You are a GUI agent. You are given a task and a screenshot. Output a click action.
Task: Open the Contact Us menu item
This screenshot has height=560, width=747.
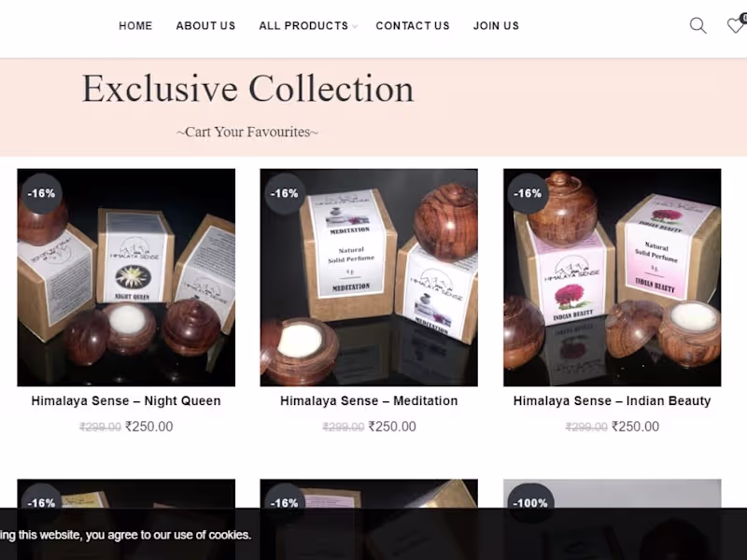[x=413, y=26]
